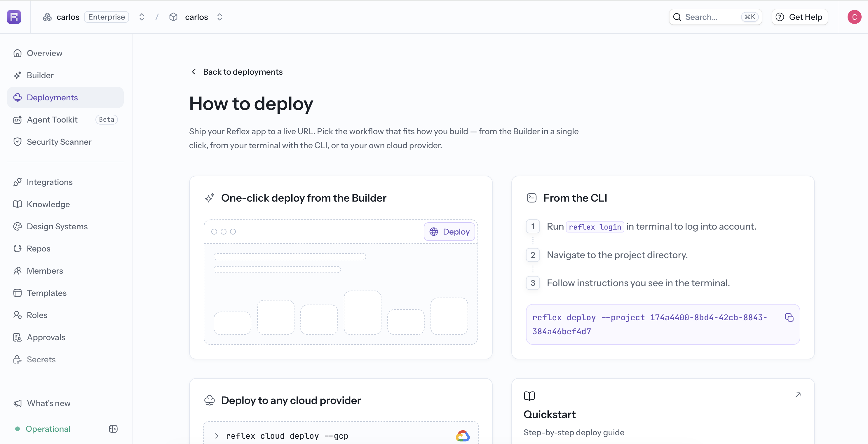Click the Google Cloud logo icon
868x444 pixels.
tap(463, 436)
